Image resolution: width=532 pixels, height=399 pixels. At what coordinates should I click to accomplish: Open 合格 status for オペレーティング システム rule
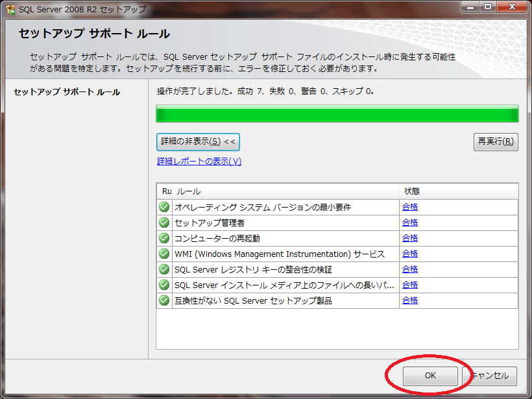[x=410, y=206]
